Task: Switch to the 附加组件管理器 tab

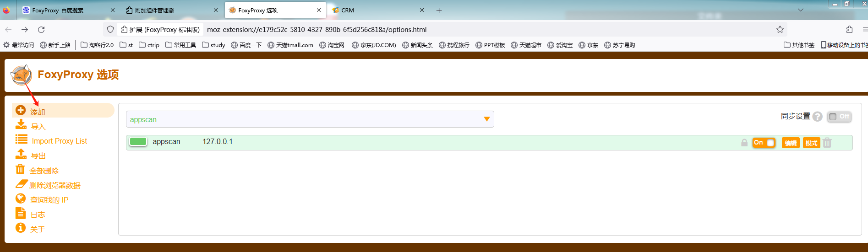Action: click(x=172, y=10)
